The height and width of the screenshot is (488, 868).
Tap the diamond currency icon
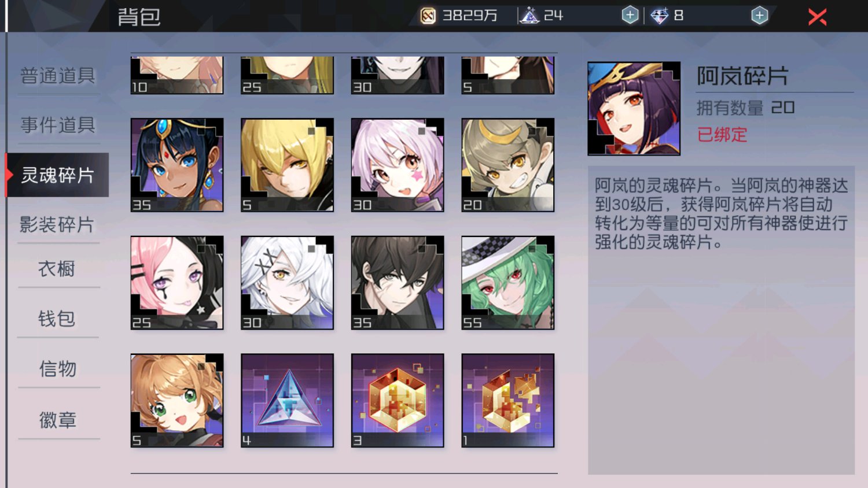pyautogui.click(x=659, y=16)
